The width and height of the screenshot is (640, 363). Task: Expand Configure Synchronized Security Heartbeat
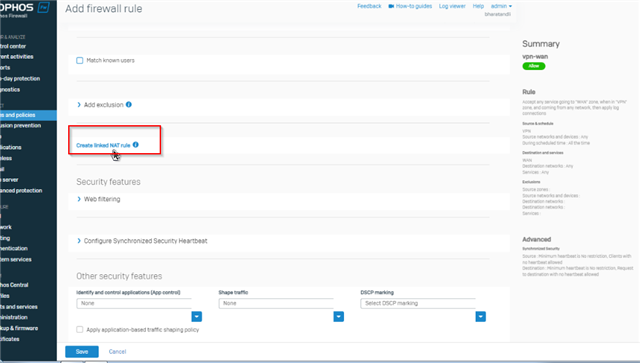pyautogui.click(x=142, y=241)
